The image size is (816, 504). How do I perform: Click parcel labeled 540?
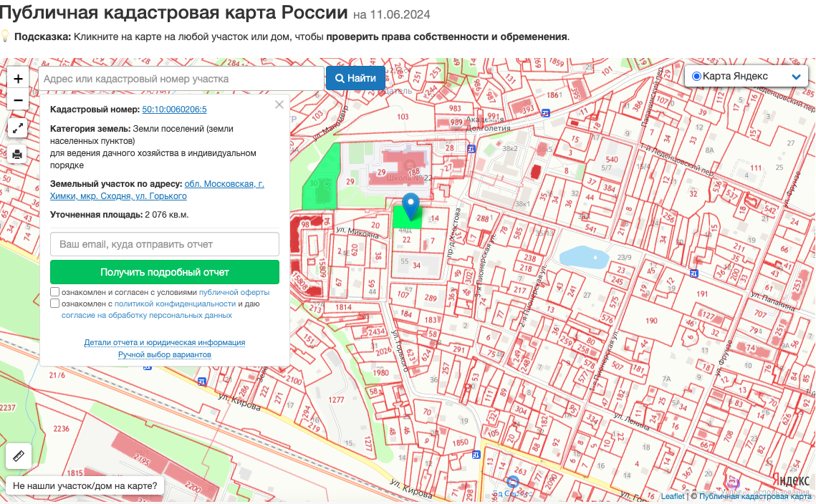(x=612, y=160)
